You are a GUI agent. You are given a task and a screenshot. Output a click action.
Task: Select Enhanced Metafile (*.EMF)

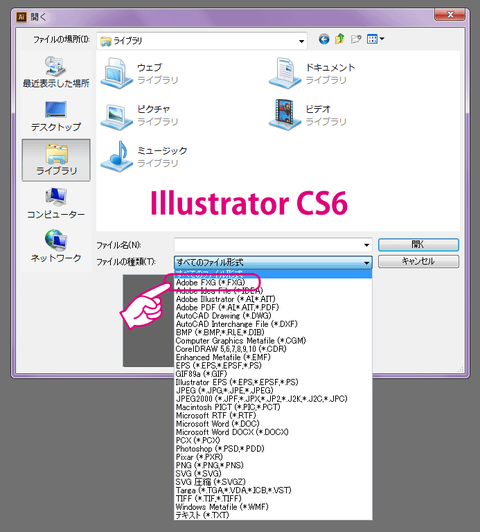[x=273, y=357]
